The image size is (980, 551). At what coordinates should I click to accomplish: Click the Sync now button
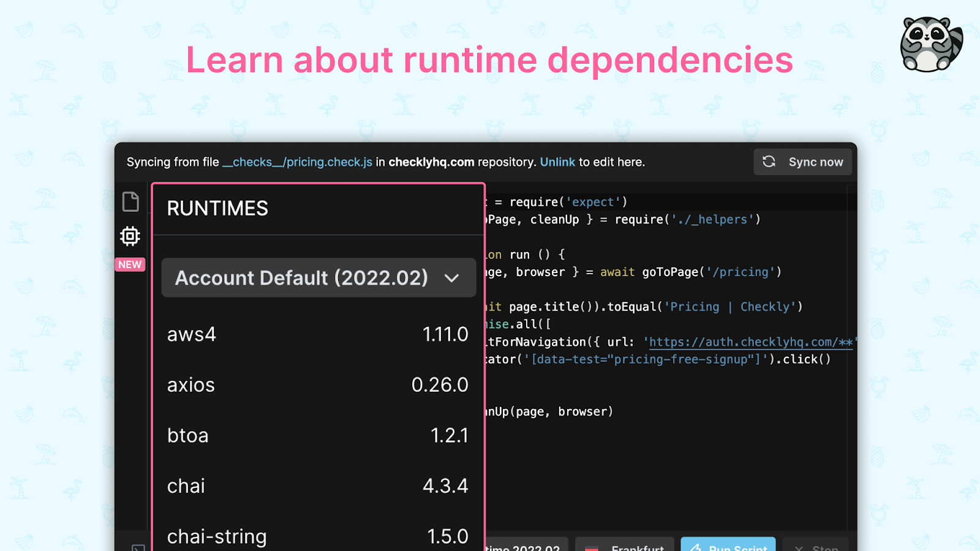[802, 162]
